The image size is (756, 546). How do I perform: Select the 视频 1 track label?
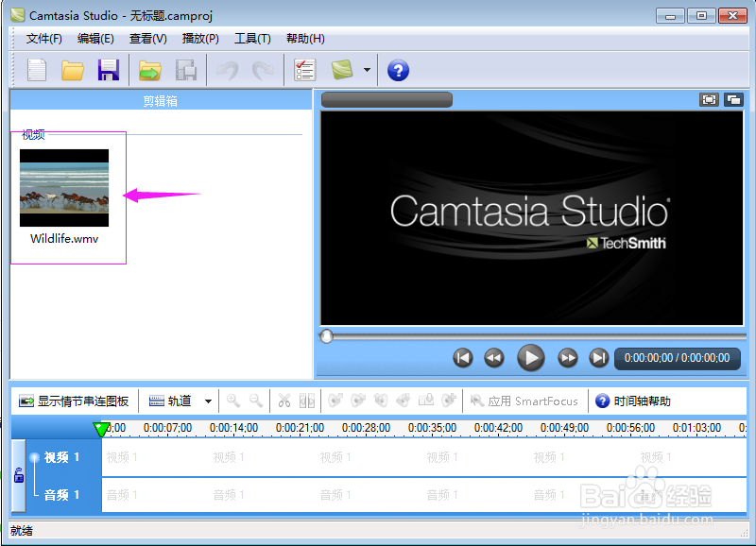coord(61,457)
